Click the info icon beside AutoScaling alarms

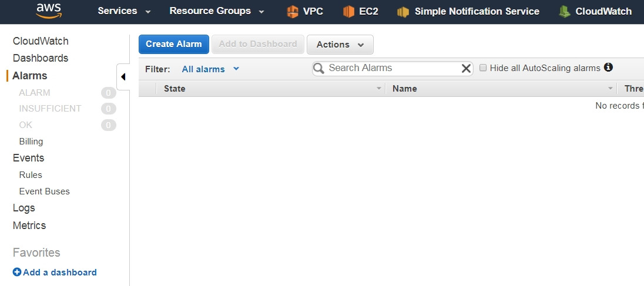[608, 68]
